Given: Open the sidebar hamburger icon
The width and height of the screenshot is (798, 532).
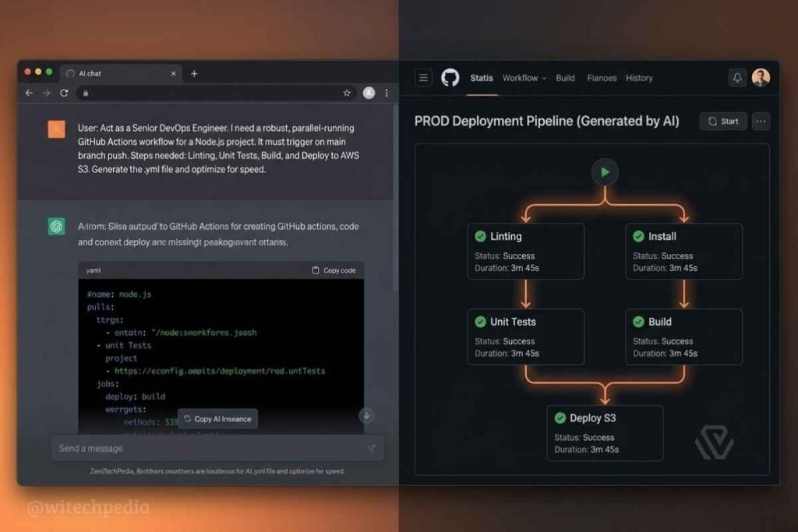Looking at the screenshot, I should pyautogui.click(x=422, y=77).
